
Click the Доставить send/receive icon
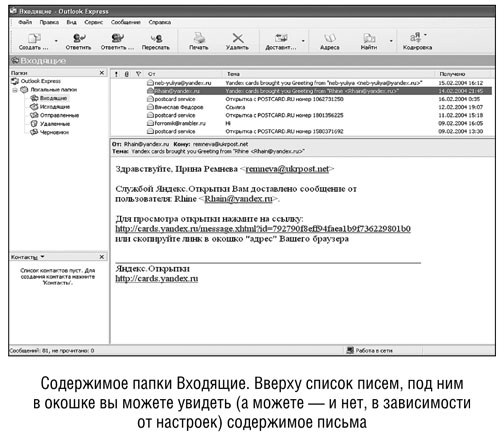click(281, 38)
